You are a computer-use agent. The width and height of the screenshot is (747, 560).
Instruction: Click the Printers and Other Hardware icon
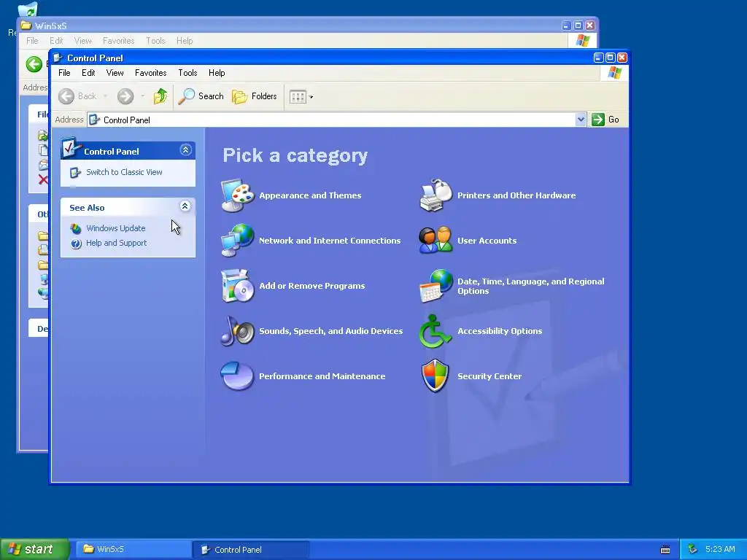(x=436, y=195)
